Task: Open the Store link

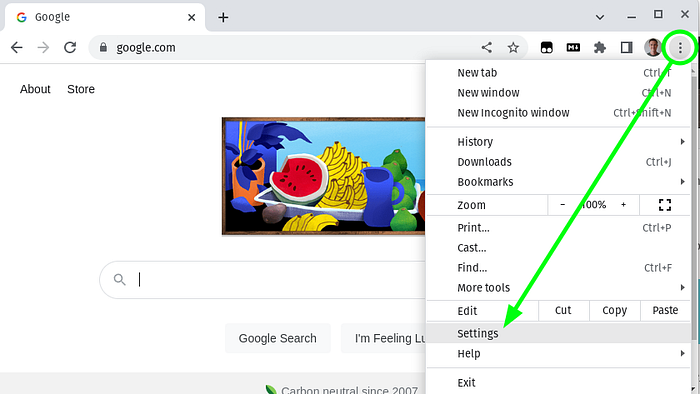Action: (81, 89)
